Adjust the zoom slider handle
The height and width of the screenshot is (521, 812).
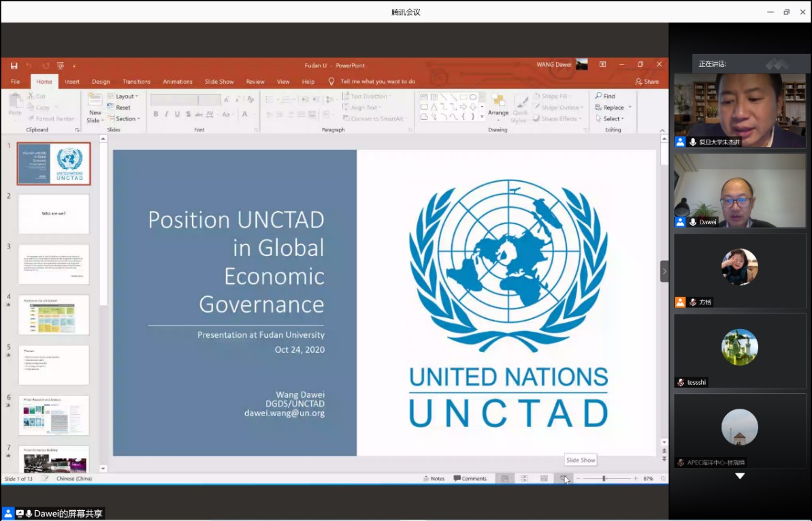click(x=604, y=479)
